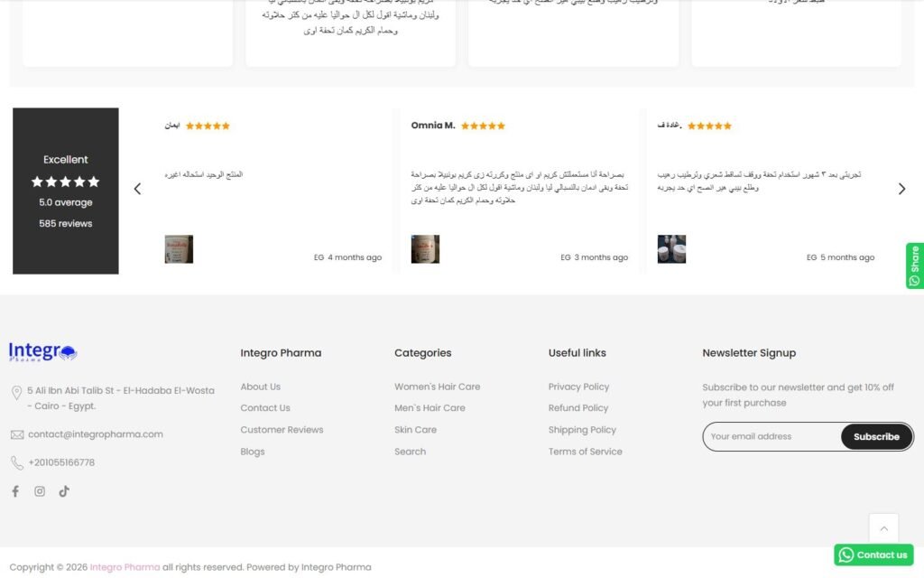Viewport: 924px width, 578px height.
Task: Open the Refund Policy link
Action: (x=578, y=408)
